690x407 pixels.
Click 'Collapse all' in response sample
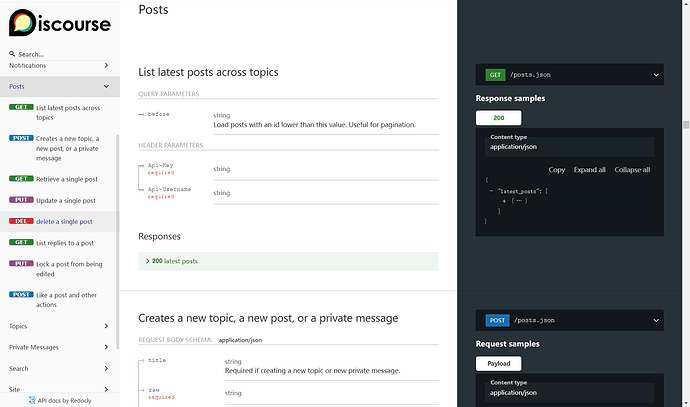coord(632,170)
